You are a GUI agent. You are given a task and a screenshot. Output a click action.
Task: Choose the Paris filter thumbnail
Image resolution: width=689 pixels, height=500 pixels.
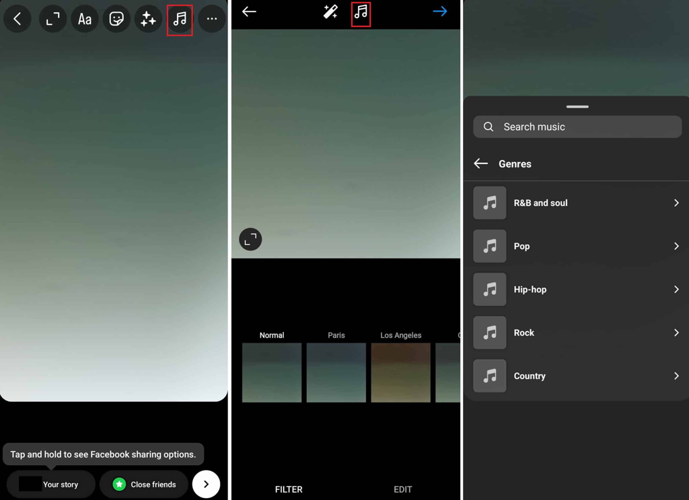[x=336, y=372]
